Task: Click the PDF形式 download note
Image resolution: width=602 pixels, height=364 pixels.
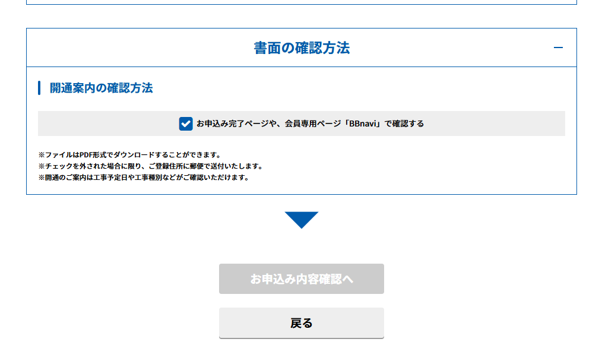Action: pos(129,155)
